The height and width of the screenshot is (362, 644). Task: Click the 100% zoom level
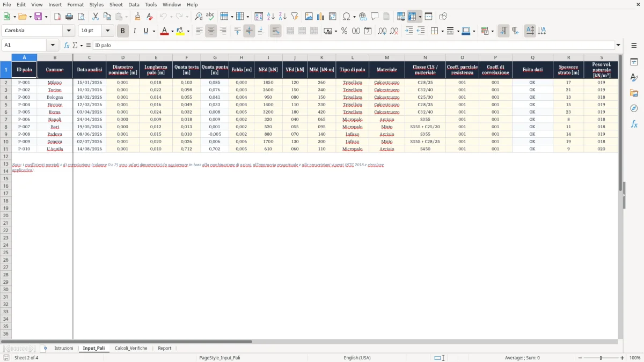pos(635,358)
